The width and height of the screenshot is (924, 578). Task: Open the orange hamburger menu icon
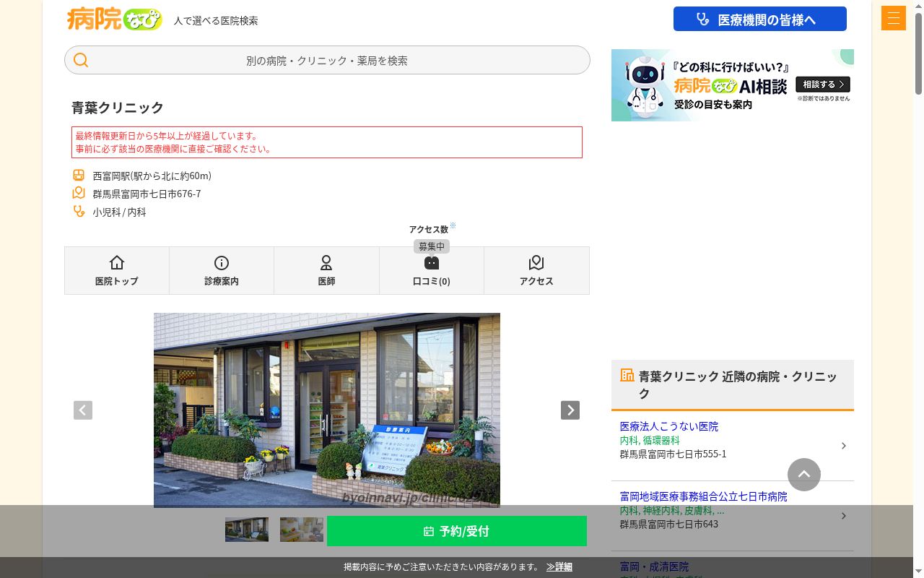(x=893, y=18)
